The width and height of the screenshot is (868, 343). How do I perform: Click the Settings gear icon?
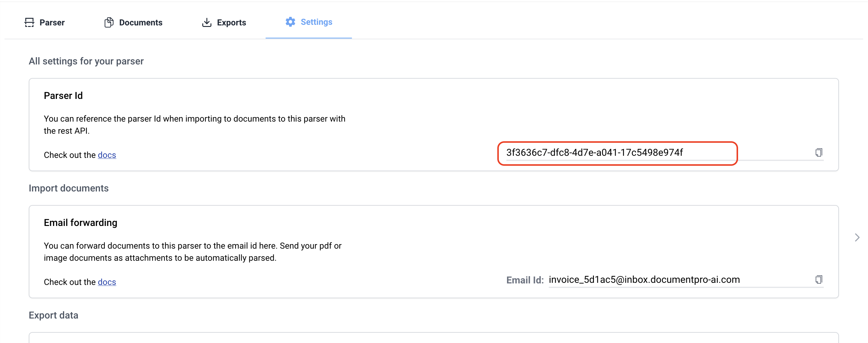coord(290,22)
